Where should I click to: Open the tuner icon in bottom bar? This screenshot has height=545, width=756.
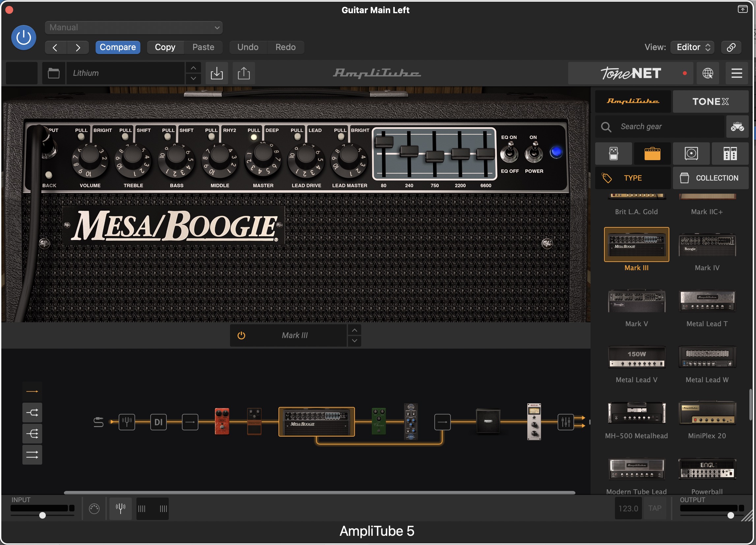[121, 508]
